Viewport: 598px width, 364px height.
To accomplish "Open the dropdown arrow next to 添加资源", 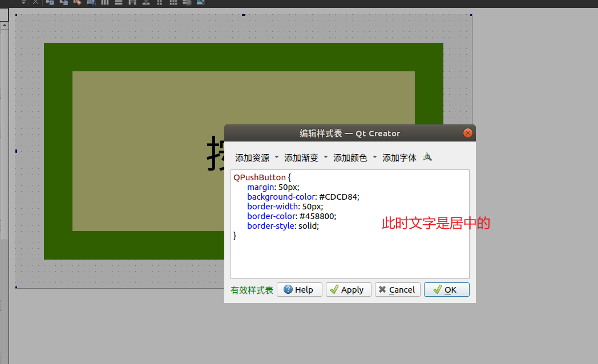I will [277, 157].
